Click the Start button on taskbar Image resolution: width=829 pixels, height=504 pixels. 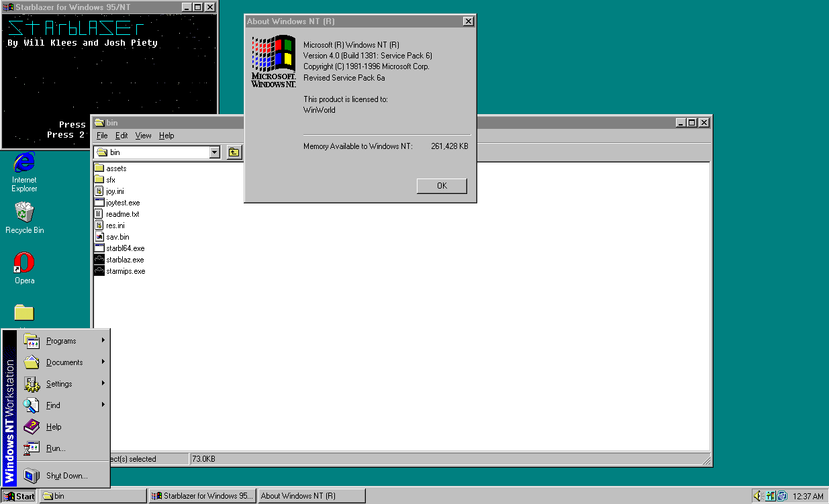click(x=19, y=496)
